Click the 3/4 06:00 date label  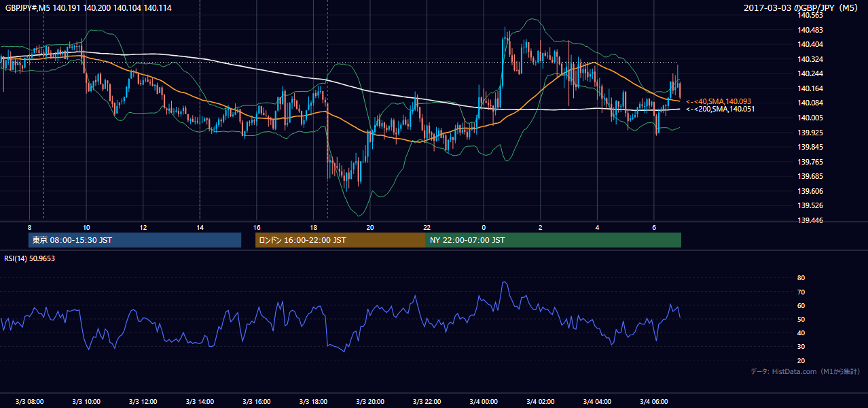click(654, 401)
